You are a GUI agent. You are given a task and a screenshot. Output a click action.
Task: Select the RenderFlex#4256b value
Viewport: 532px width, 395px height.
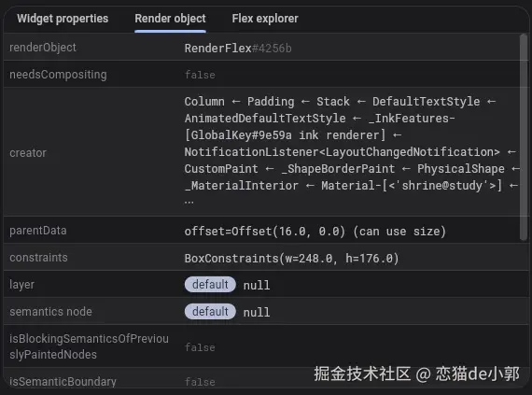coord(238,49)
